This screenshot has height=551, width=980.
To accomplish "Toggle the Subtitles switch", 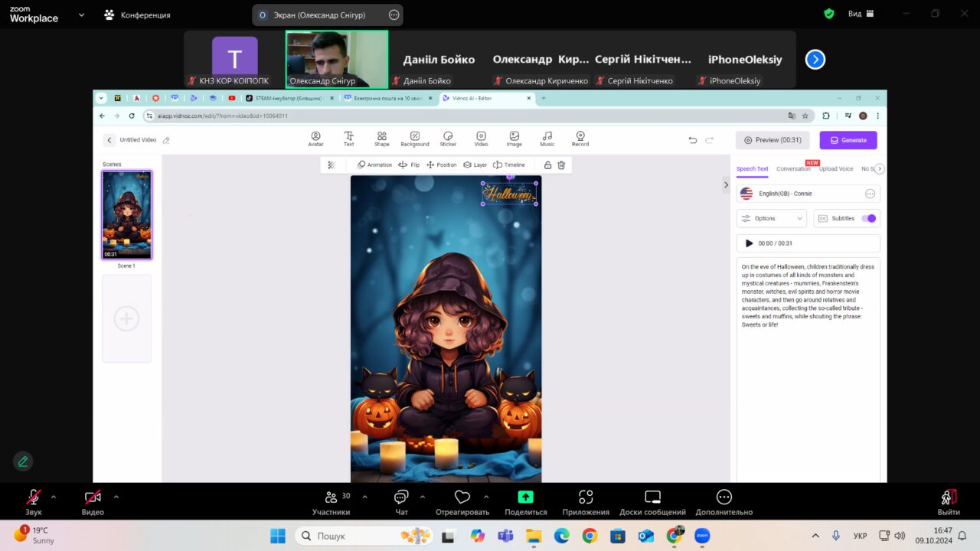I will pos(868,218).
